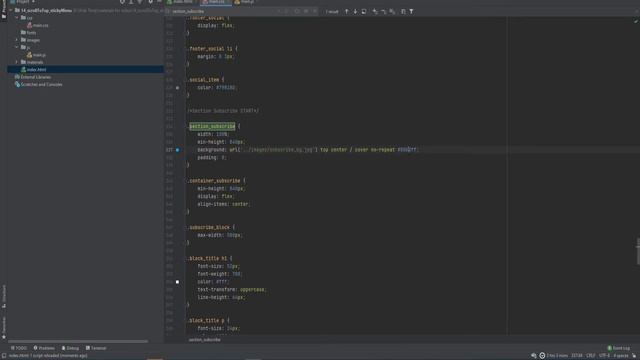Click .block_title h1 selector text
Screen dimensions: 640x360
coord(207,258)
